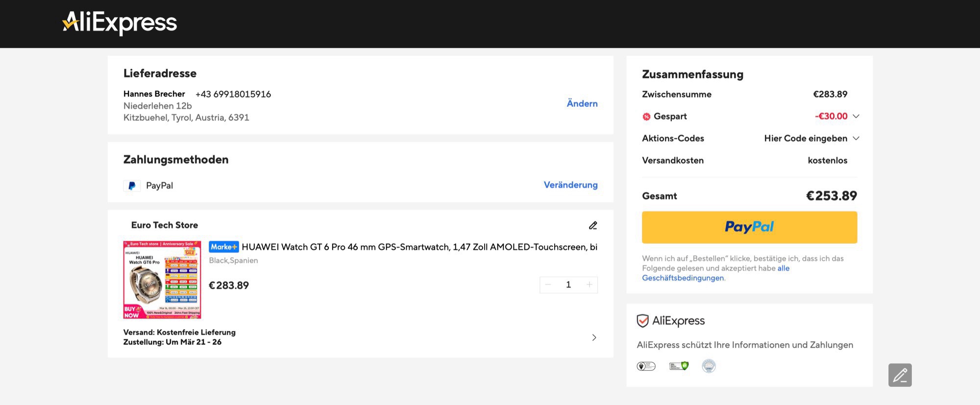
Task: Click the PayPal logo icon under Zahlungsmethoden
Action: 132,186
